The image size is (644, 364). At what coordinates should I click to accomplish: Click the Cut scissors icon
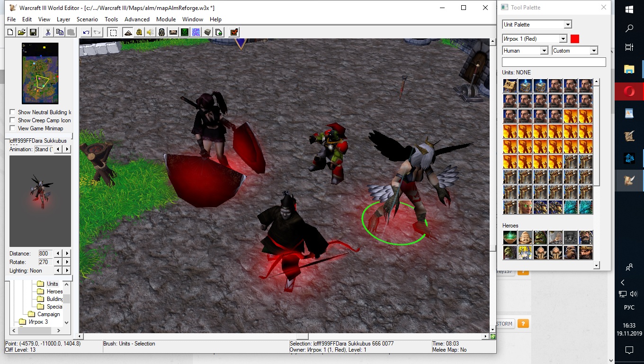coord(48,32)
